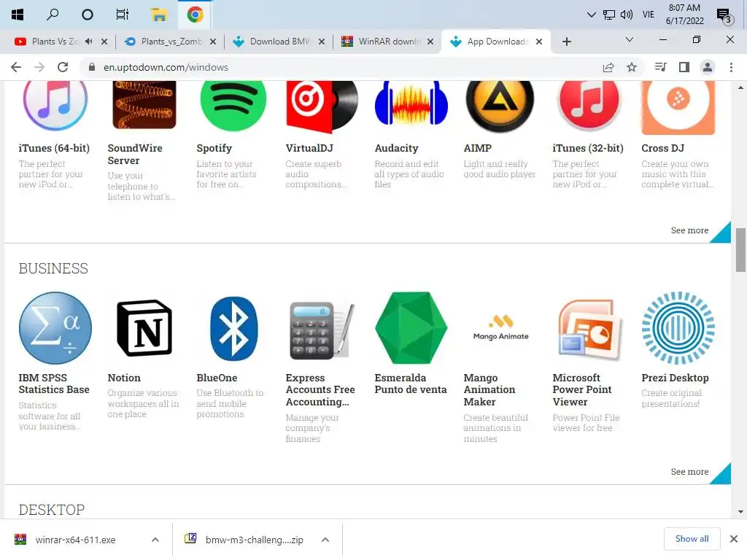The width and height of the screenshot is (747, 560).
Task: Click the DESKTOP section heading
Action: point(52,510)
